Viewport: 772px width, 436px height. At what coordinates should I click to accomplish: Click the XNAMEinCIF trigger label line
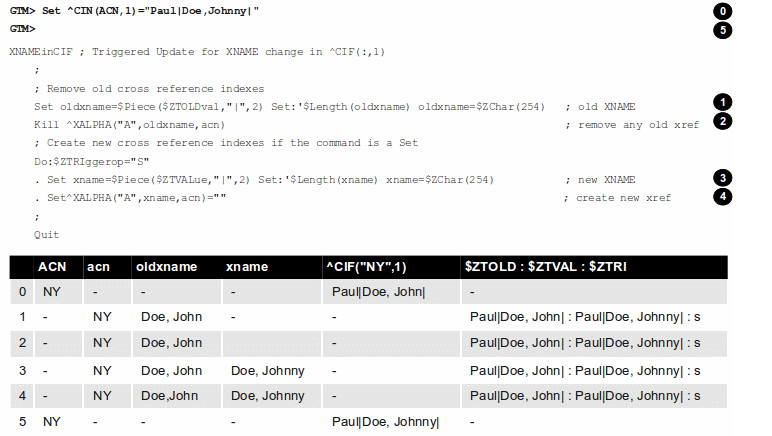tap(195, 50)
